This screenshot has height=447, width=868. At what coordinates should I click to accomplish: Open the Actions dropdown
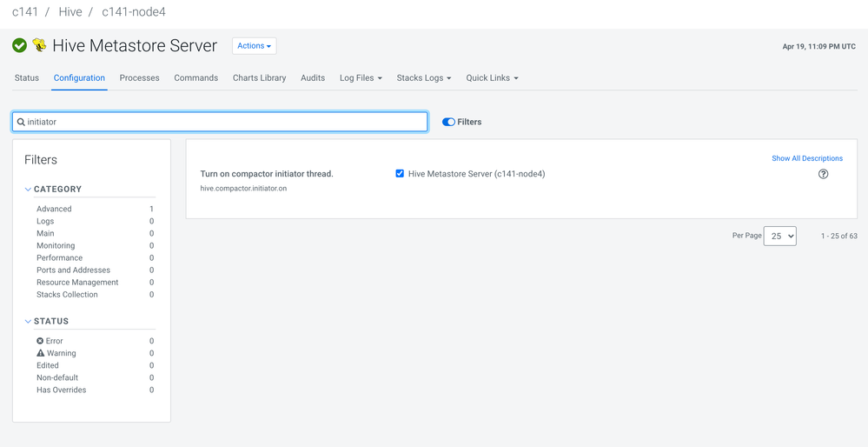click(254, 46)
